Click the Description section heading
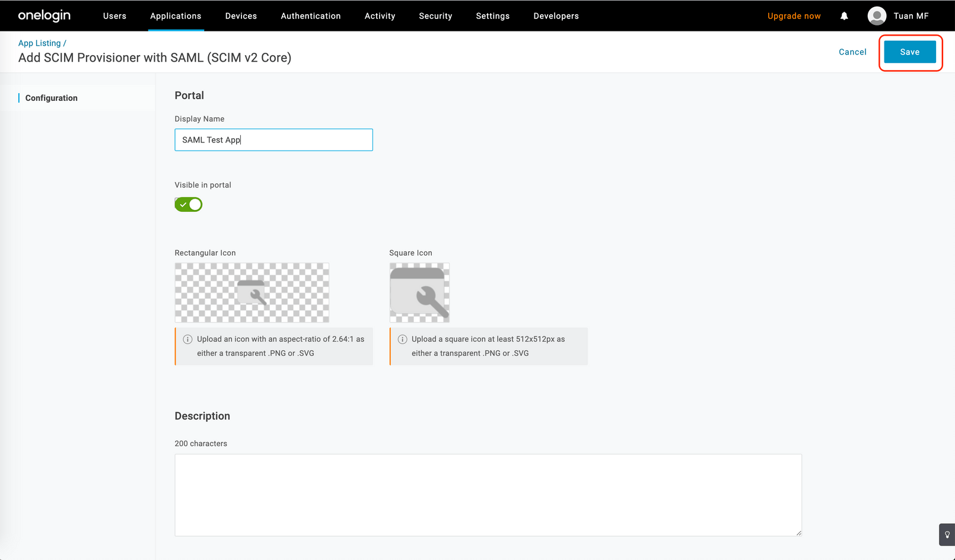Viewport: 955px width, 560px height. click(202, 416)
